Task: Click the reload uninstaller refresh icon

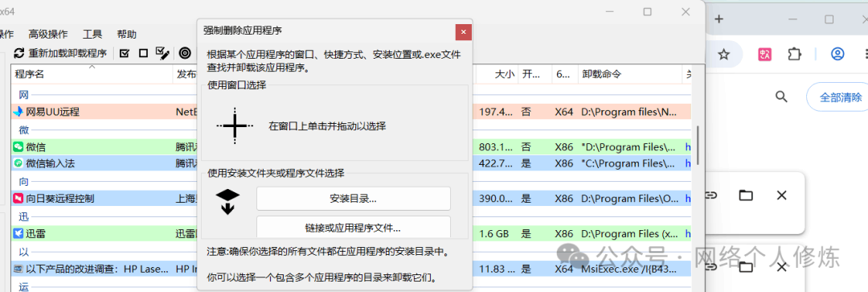Action: [19, 53]
